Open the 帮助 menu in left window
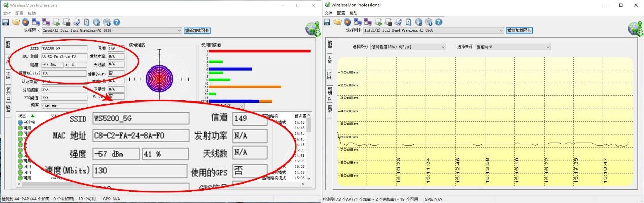644x203 pixels. coord(32,13)
